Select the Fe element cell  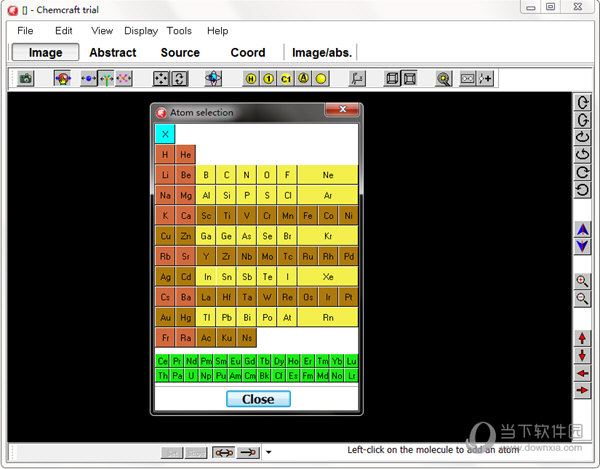point(308,216)
